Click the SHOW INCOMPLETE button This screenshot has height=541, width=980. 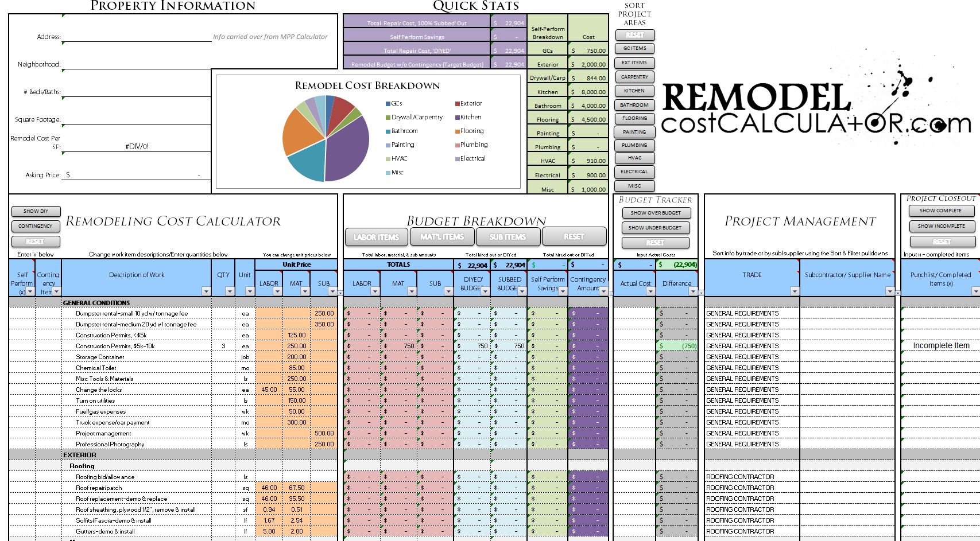(941, 226)
